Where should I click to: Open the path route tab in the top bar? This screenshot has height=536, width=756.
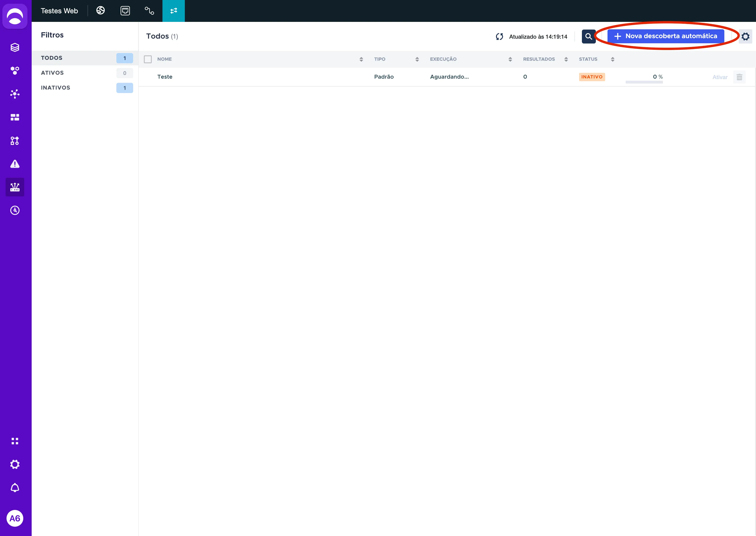[x=149, y=10]
